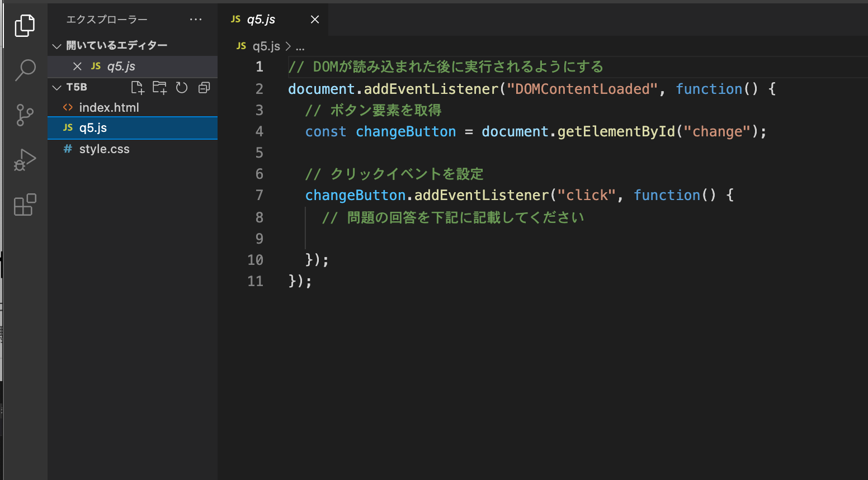868x480 pixels.
Task: Open the Extensions view
Action: (25, 205)
